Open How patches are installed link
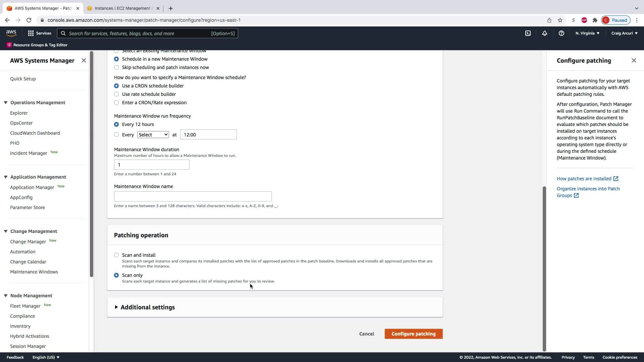This screenshot has width=644, height=362. pyautogui.click(x=584, y=179)
